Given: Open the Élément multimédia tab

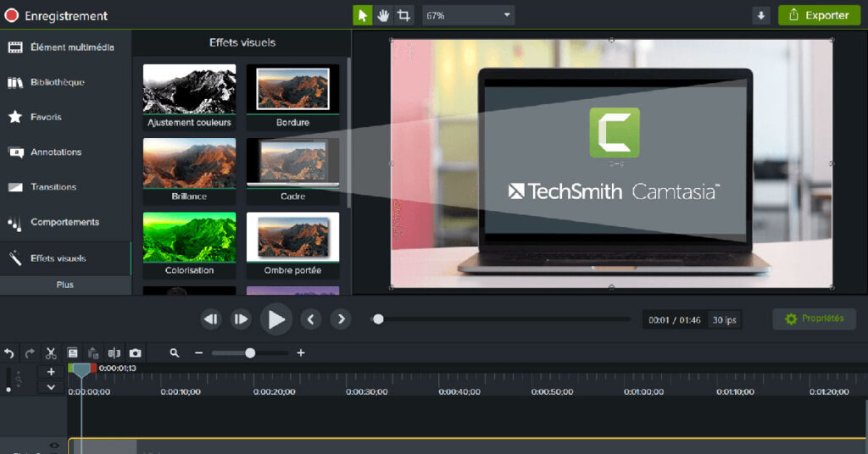Looking at the screenshot, I should (65, 47).
